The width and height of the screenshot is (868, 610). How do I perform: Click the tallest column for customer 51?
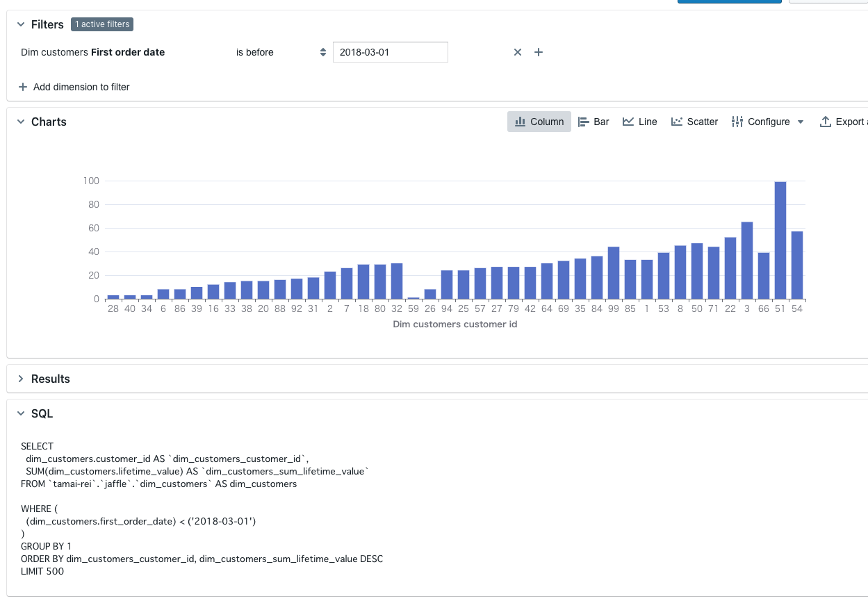point(780,240)
